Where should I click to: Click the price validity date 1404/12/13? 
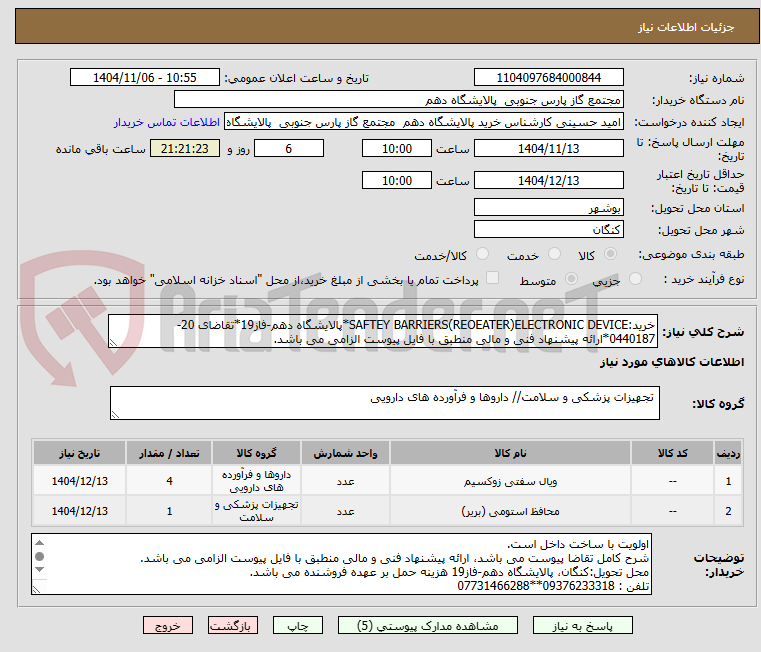pyautogui.click(x=548, y=181)
